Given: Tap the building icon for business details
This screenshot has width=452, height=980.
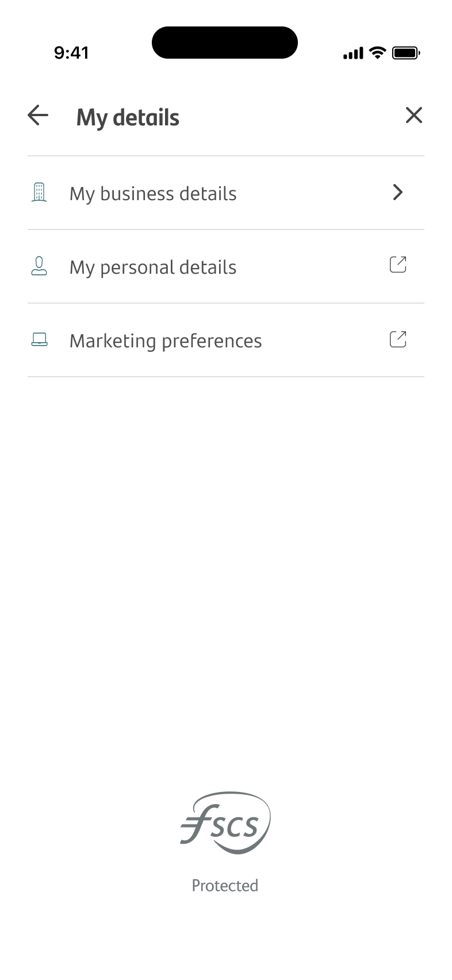Looking at the screenshot, I should tap(39, 193).
